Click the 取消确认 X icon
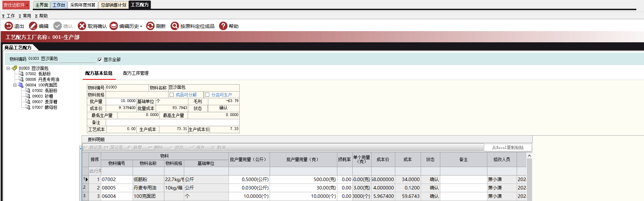 [82, 26]
